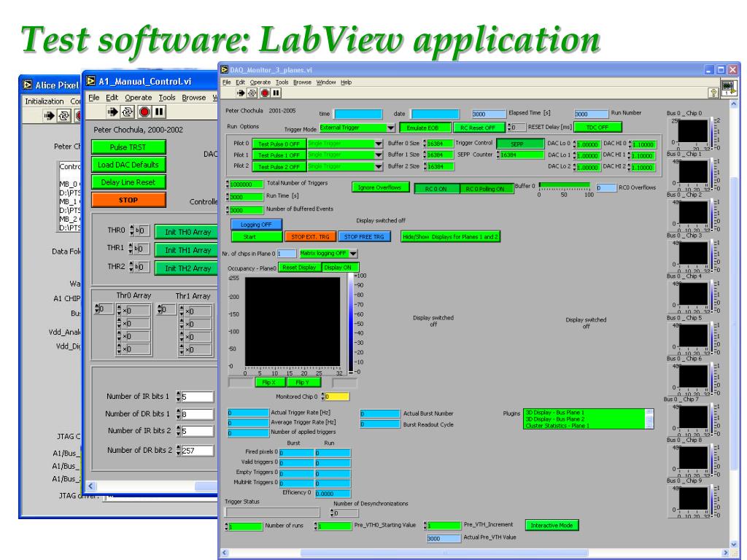Toggle Test Pulse 1 OFF button
Screen dimensions: 747x560
point(279,155)
